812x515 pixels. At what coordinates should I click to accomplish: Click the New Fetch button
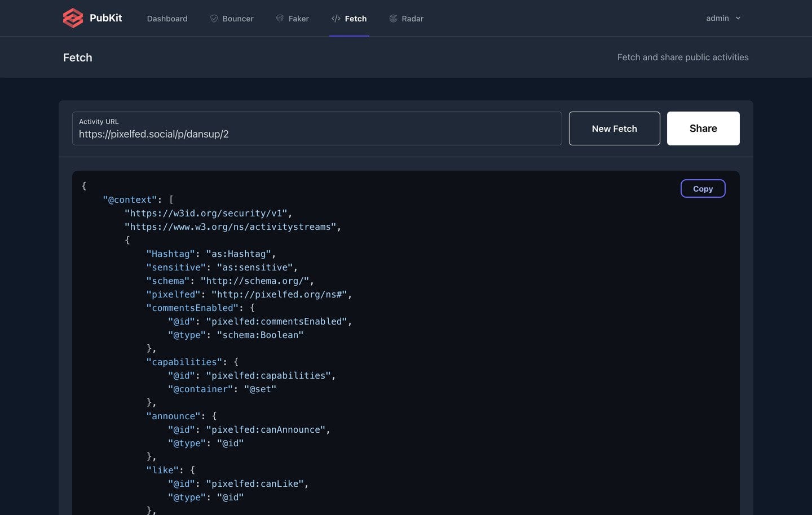(615, 128)
